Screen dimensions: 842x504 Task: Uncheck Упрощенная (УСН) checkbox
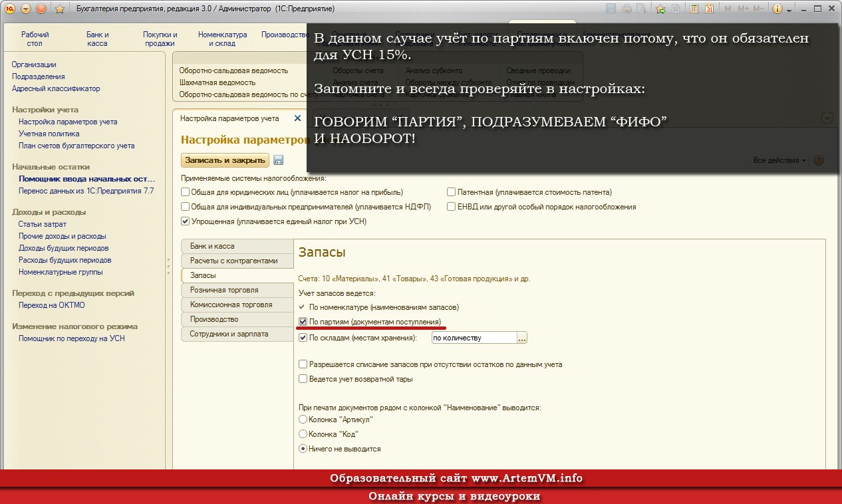(186, 221)
